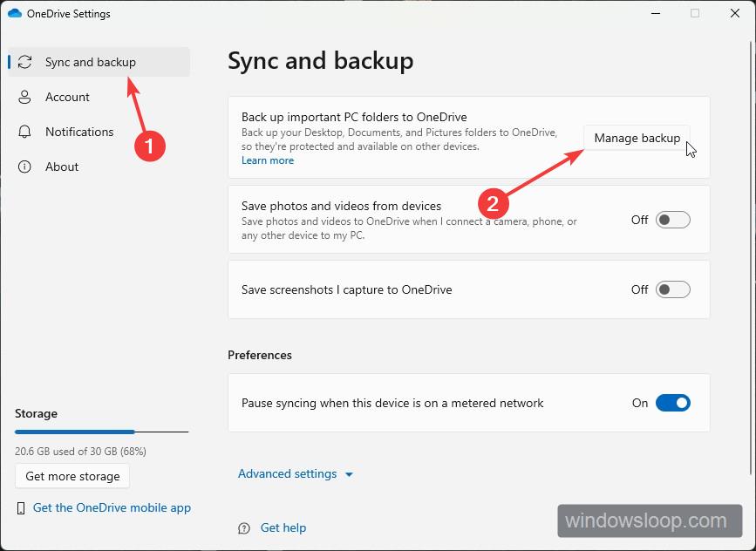Enable Save photos and videos from devices
The height and width of the screenshot is (551, 756).
(x=672, y=220)
